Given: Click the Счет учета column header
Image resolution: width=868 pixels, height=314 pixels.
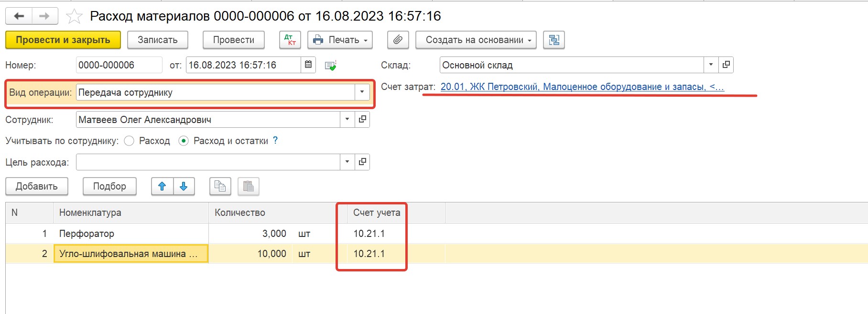Looking at the screenshot, I should pyautogui.click(x=396, y=213).
